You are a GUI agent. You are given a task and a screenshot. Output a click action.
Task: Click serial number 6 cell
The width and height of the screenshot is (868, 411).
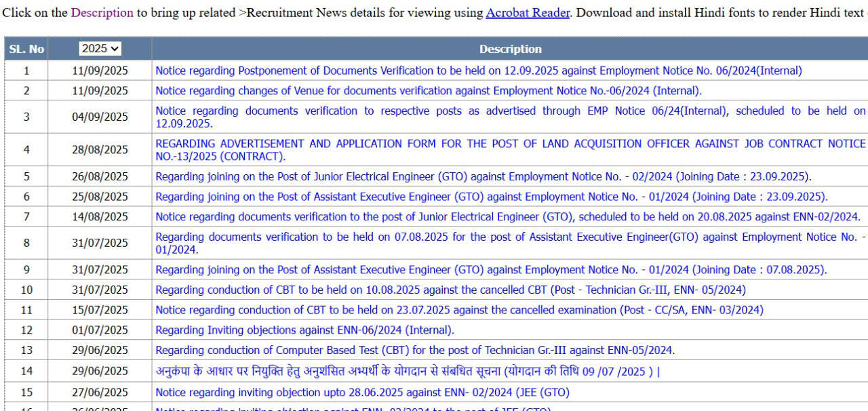click(x=26, y=197)
